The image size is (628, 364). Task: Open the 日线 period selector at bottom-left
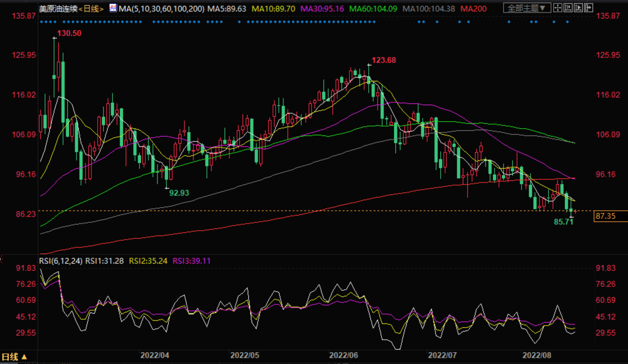[x=14, y=356]
